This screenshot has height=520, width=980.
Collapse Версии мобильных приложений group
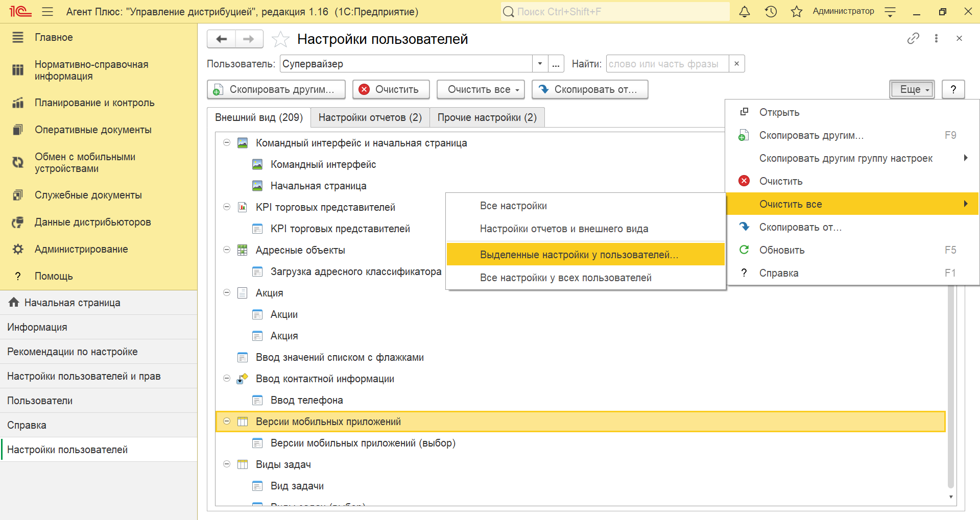[227, 422]
